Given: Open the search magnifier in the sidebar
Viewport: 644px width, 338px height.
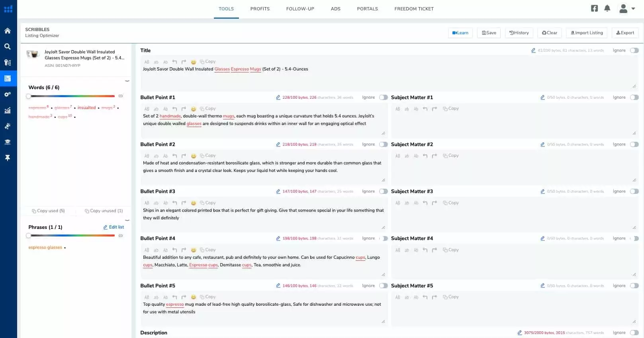Looking at the screenshot, I should (x=8, y=47).
